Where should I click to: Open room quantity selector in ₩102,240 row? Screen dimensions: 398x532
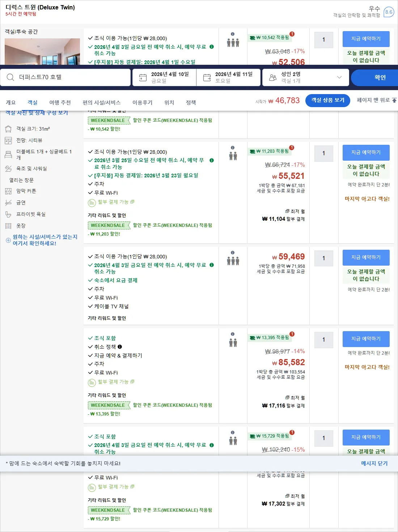click(324, 438)
